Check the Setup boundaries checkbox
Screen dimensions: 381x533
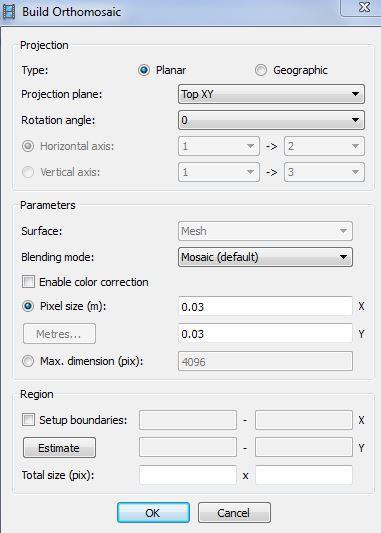(x=28, y=420)
